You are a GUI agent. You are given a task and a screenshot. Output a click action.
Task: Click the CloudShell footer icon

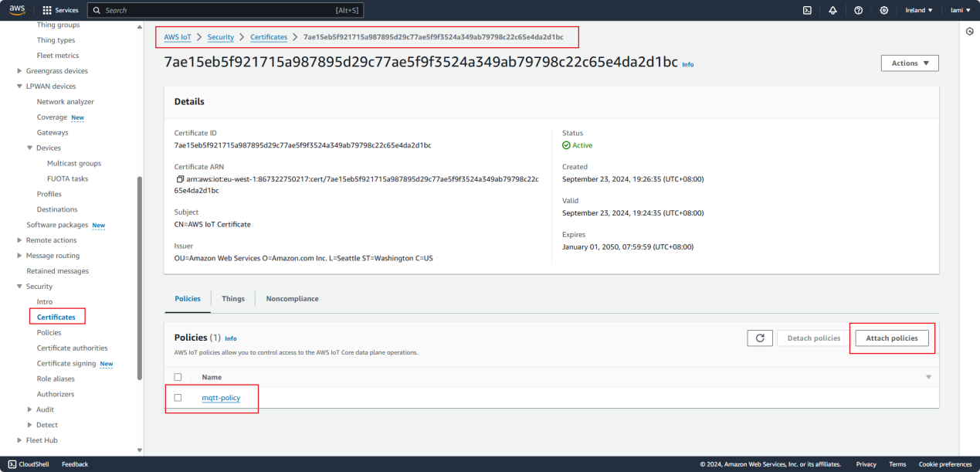pyautogui.click(x=12, y=464)
